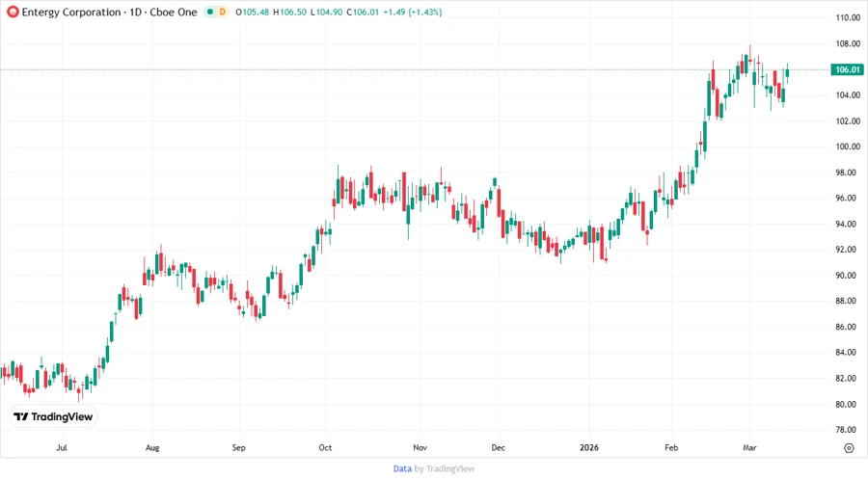Screen dimensions: 868x480
Task: Click the 96.00 price axis label
Action: click(848, 198)
